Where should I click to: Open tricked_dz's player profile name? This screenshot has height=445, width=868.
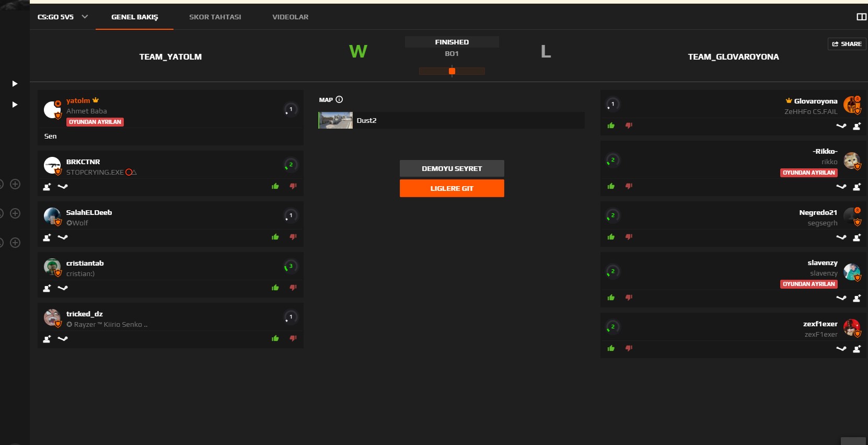(84, 314)
